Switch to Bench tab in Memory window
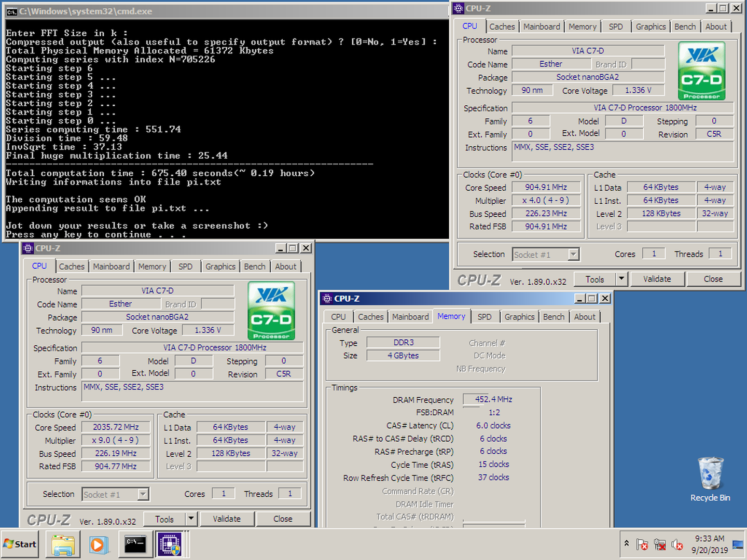Screen dimensions: 747x560 [554, 317]
